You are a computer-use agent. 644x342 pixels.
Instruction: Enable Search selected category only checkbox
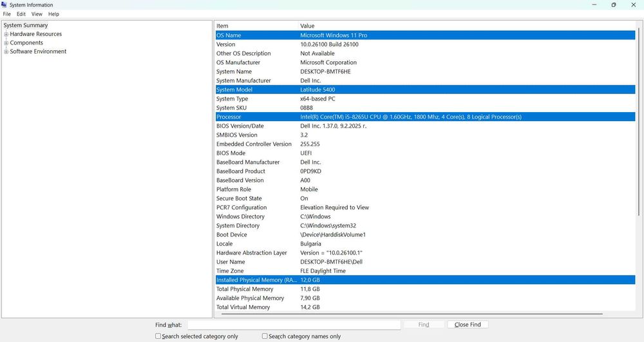pyautogui.click(x=158, y=336)
